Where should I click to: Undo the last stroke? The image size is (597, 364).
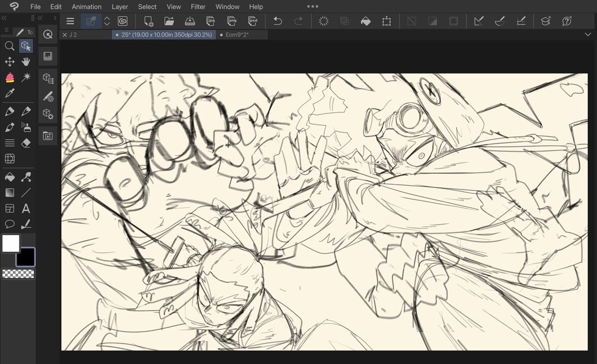click(278, 21)
